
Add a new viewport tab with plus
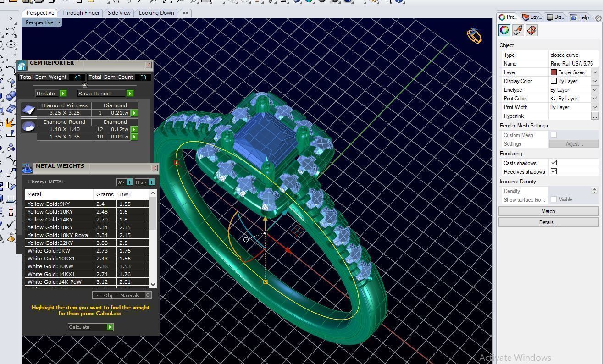pos(185,13)
